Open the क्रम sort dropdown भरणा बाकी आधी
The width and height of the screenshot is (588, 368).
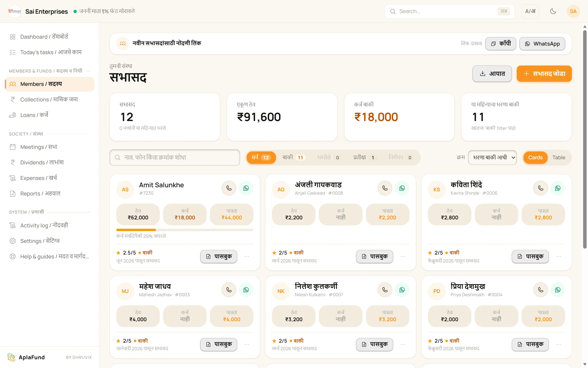coord(492,157)
